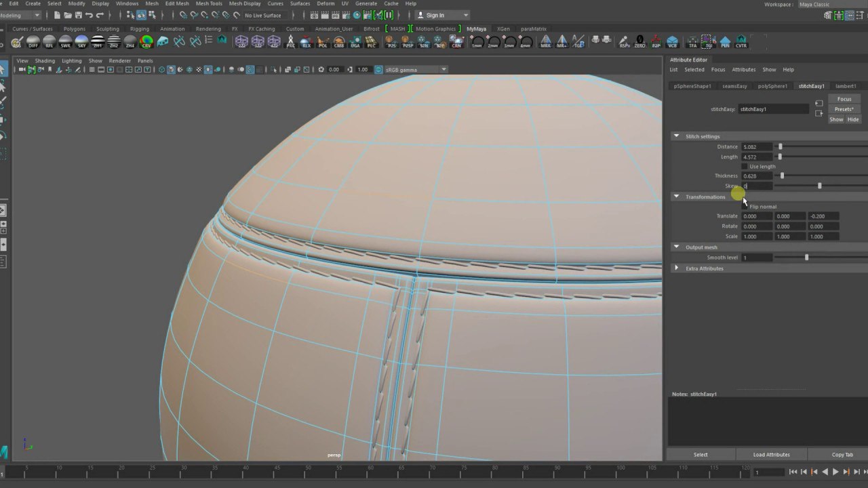Click the Focus button in Attribute Editor
This screenshot has height=488, width=868.
844,99
